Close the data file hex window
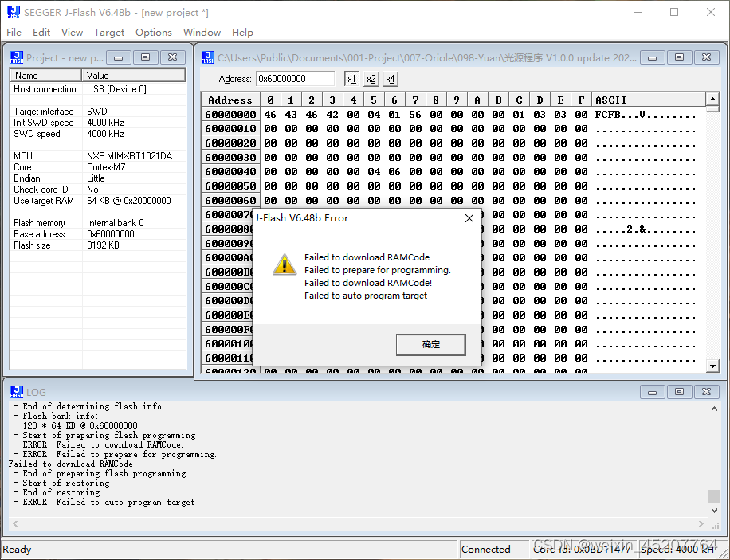The width and height of the screenshot is (730, 560). coord(706,57)
